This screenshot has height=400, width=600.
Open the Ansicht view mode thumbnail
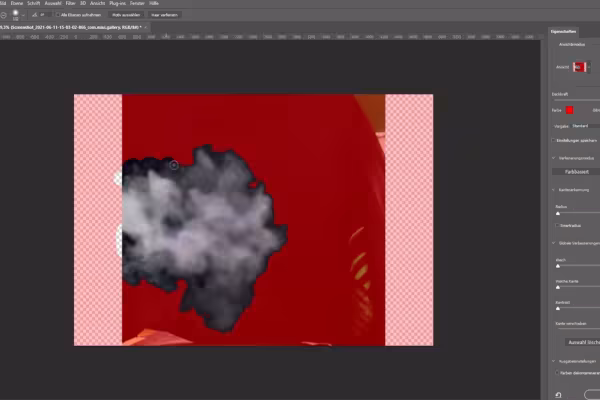(x=579, y=67)
